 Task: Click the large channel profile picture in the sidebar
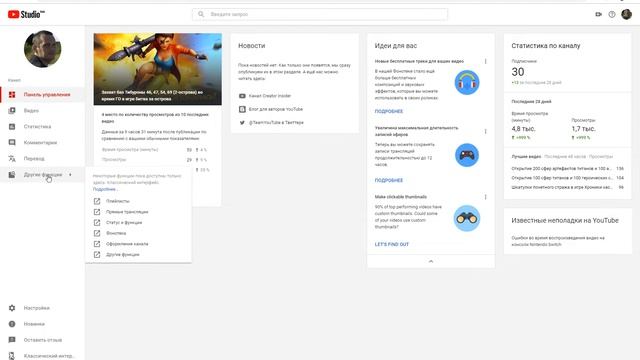pyautogui.click(x=42, y=49)
